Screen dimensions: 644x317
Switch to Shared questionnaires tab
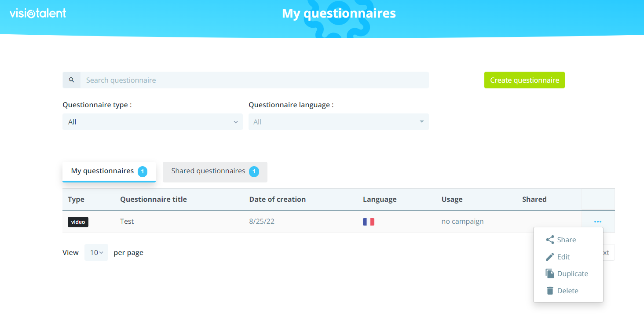pyautogui.click(x=215, y=171)
